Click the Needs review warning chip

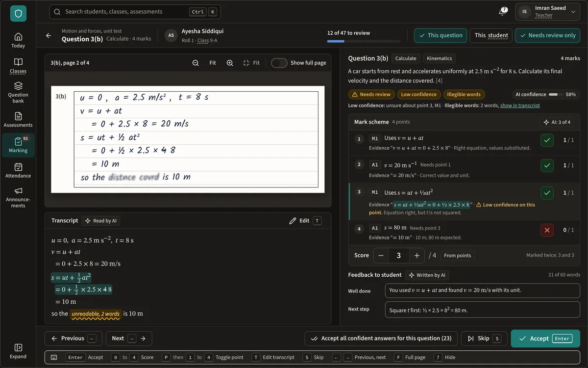coord(371,94)
